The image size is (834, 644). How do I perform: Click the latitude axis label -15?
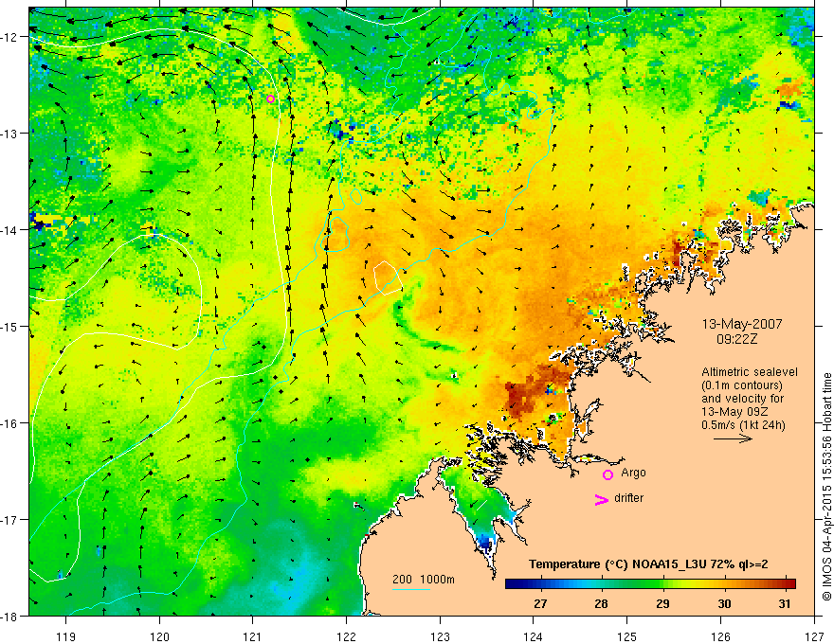(x=9, y=326)
